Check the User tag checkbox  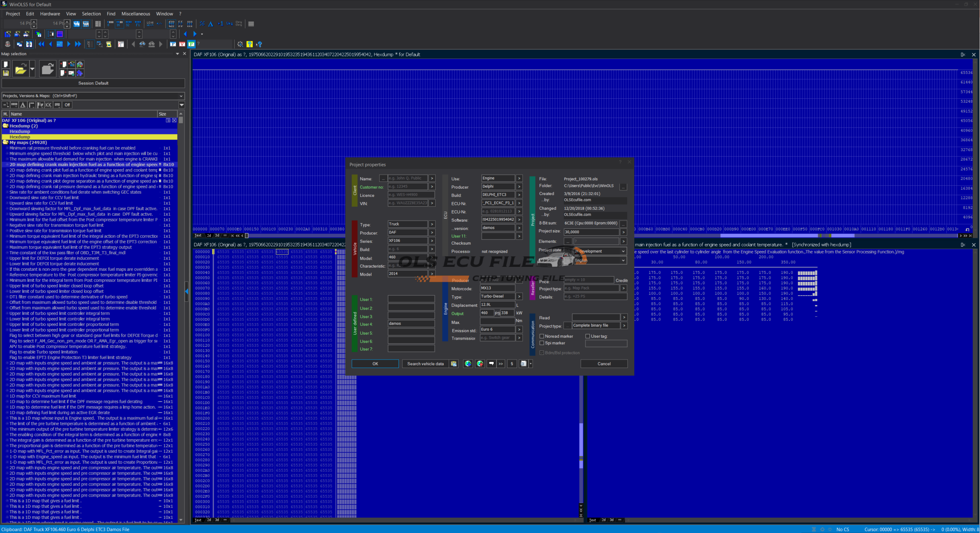pyautogui.click(x=588, y=336)
